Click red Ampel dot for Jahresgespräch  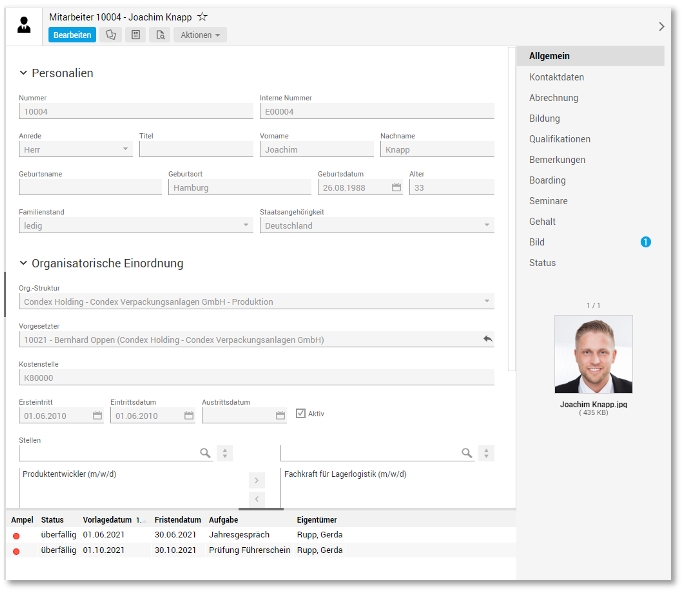[16, 536]
